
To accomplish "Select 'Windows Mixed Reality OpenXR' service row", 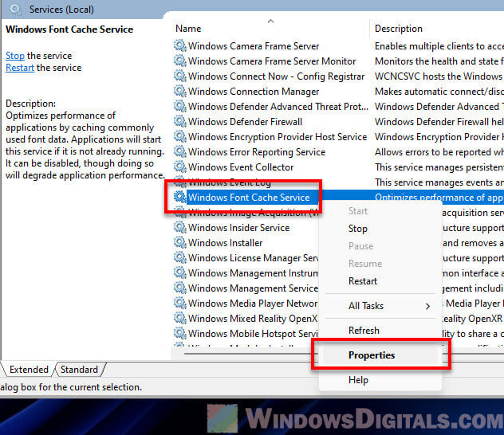I will pyautogui.click(x=254, y=319).
